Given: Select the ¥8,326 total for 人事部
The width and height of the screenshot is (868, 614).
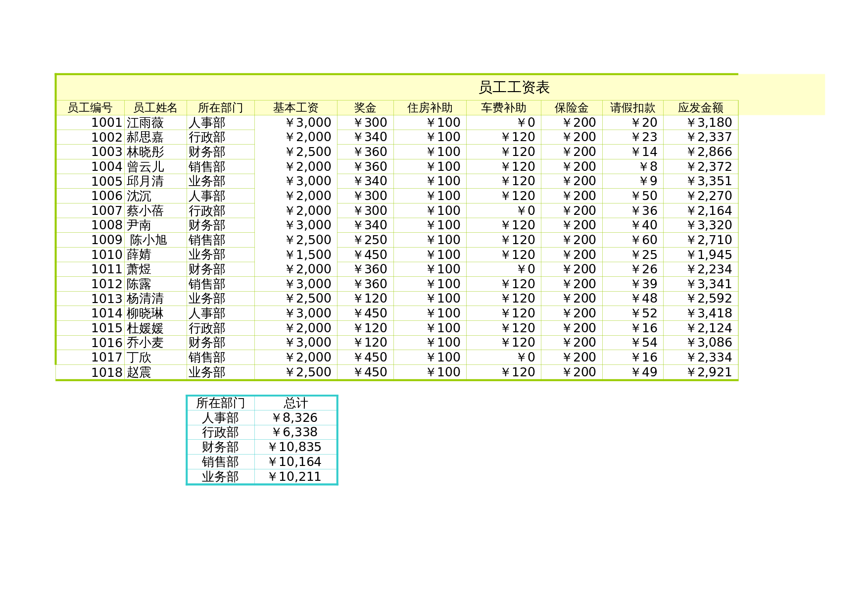Looking at the screenshot, I should [x=294, y=418].
